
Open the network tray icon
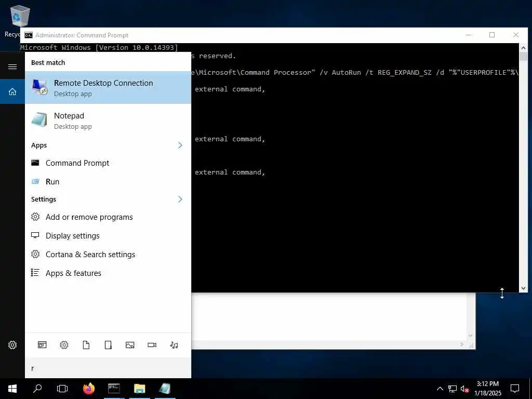pyautogui.click(x=453, y=389)
